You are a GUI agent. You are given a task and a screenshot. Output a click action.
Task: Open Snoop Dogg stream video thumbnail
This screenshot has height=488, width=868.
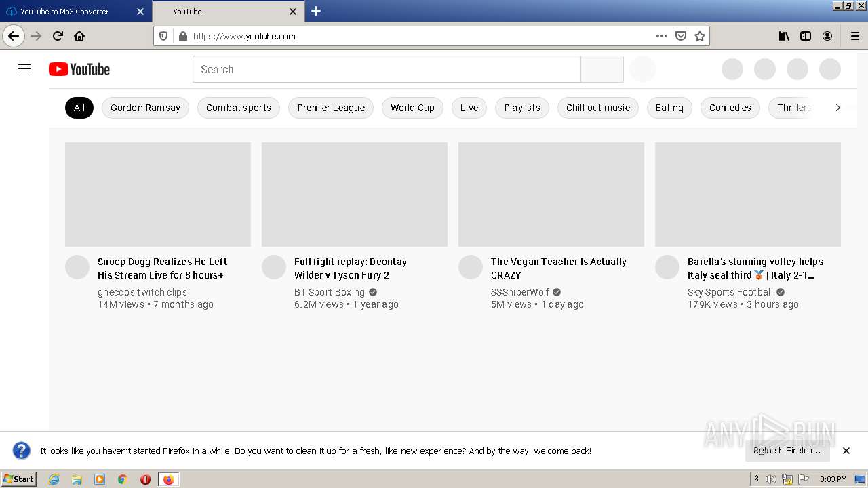pos(158,195)
